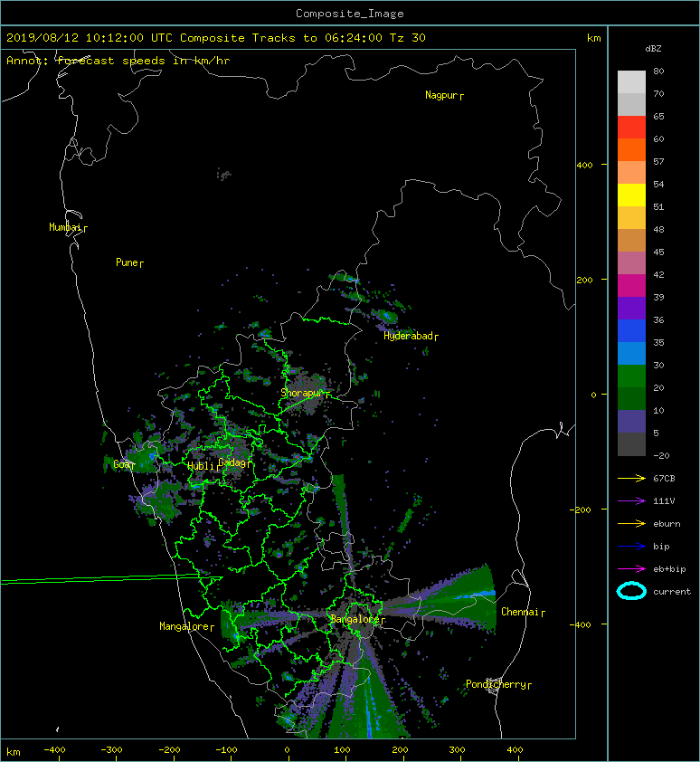Click the Mangalore city label
This screenshot has height=762, width=700.
[184, 626]
